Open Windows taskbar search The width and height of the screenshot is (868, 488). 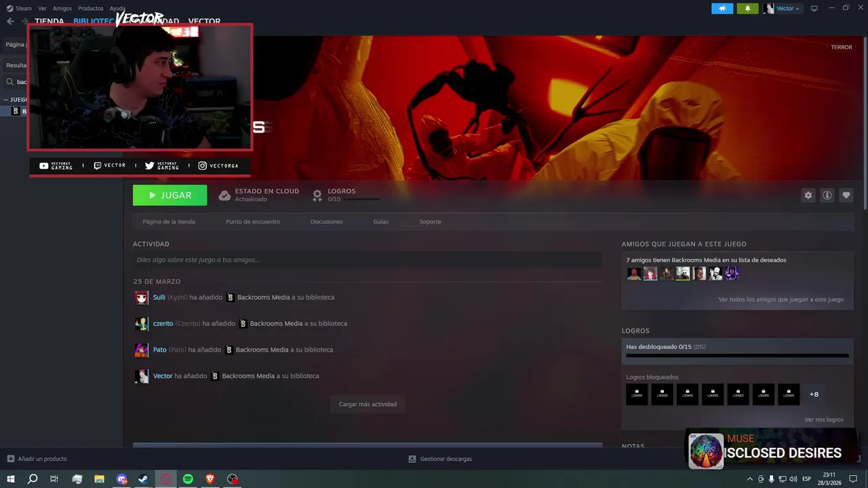(33, 479)
